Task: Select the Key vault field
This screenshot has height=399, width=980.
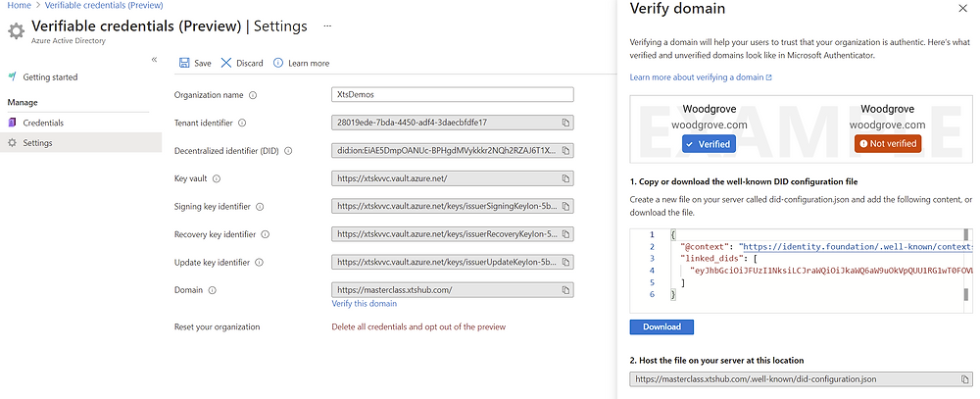Action: pyautogui.click(x=452, y=178)
